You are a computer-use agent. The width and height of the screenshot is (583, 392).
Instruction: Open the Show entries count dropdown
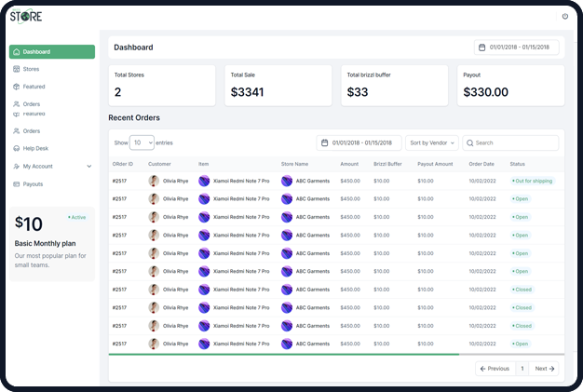pyautogui.click(x=142, y=143)
